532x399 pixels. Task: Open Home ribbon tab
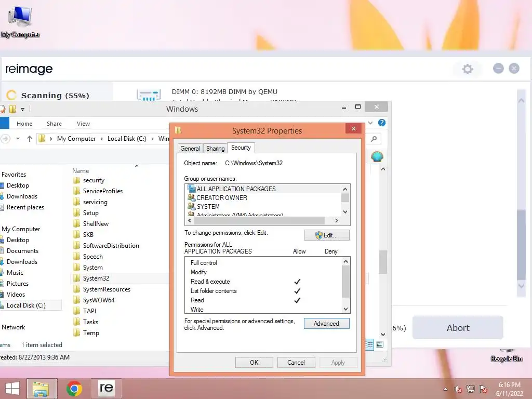(24, 124)
